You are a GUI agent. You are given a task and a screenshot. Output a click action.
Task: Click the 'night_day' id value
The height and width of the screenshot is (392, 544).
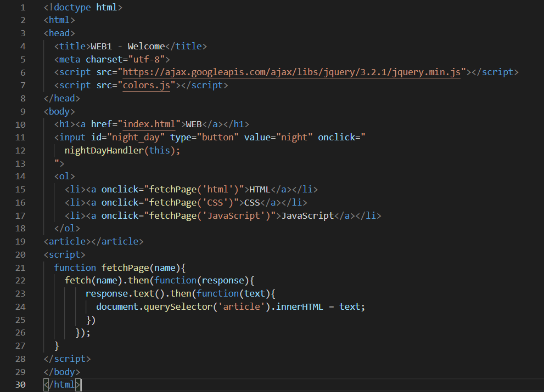(136, 138)
